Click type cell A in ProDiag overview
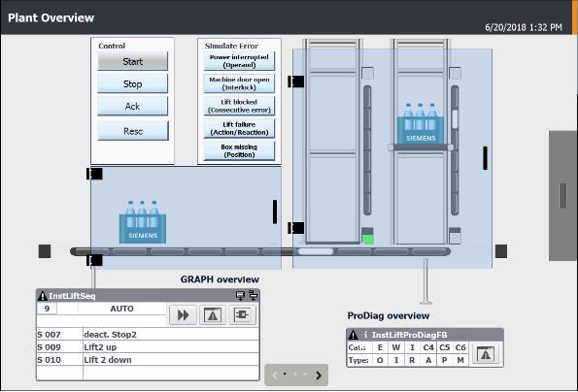The width and height of the screenshot is (578, 392). (428, 360)
